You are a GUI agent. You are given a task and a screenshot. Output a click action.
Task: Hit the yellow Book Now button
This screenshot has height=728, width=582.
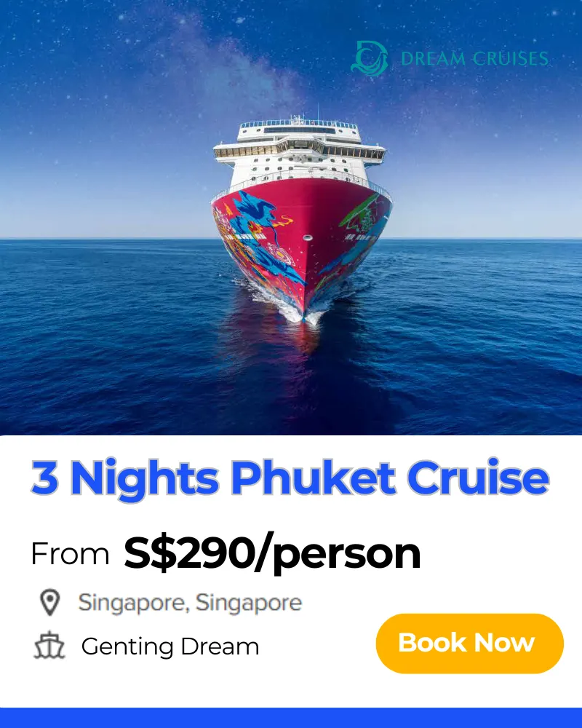[470, 644]
